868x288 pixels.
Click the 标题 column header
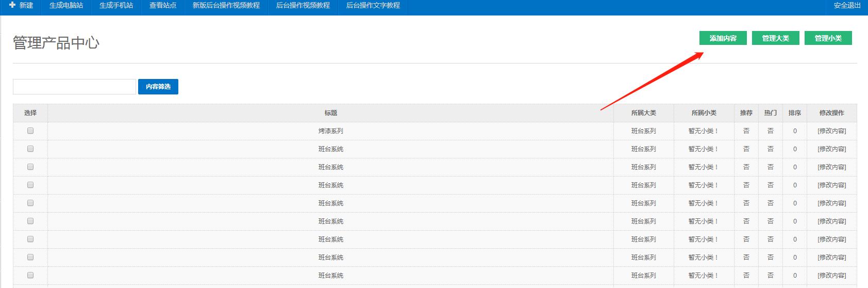330,113
